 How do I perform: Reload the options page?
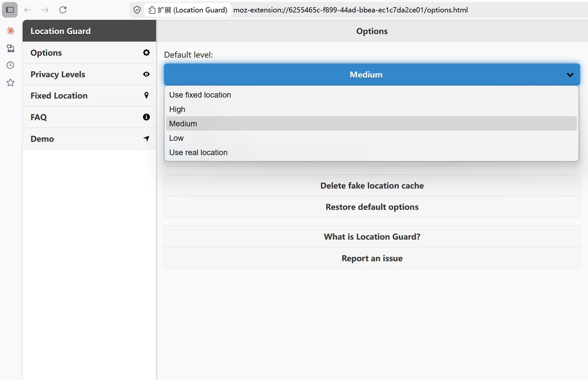point(63,10)
